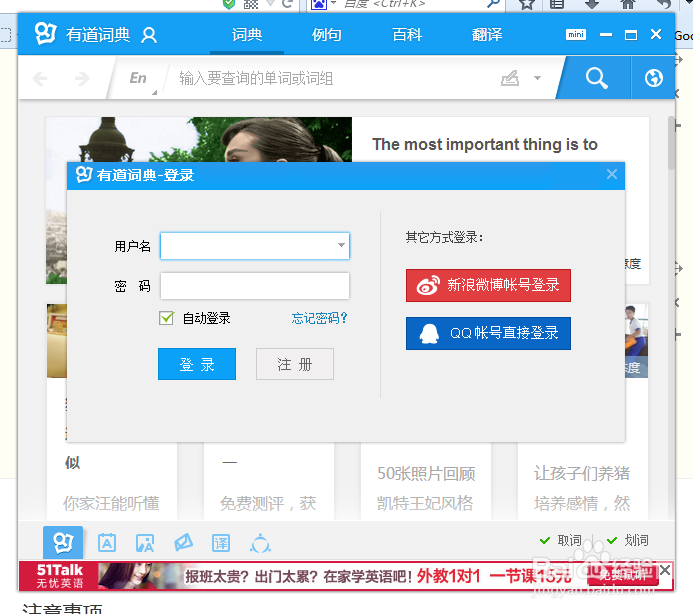
Task: Open the picture dictionary icon in bottom toolbar
Action: [x=145, y=543]
